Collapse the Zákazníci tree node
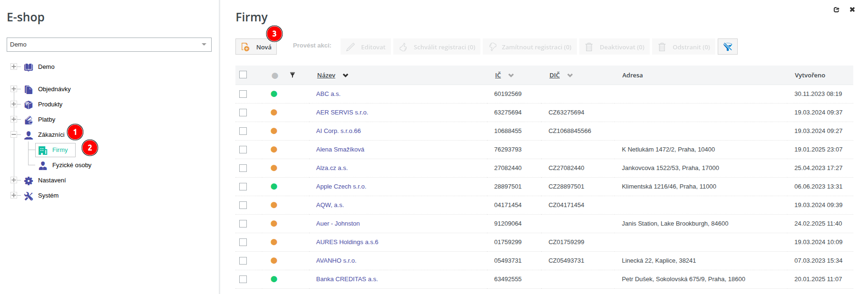 pos(14,134)
